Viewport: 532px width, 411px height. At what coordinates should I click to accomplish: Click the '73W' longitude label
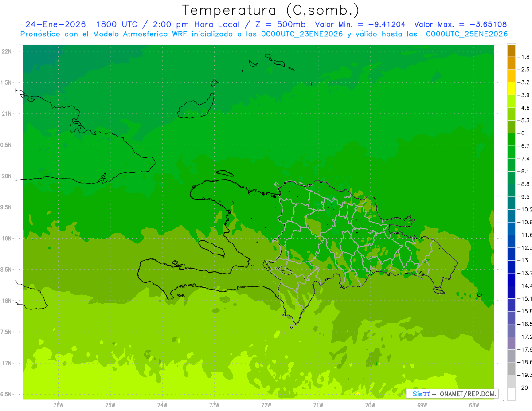click(x=214, y=405)
